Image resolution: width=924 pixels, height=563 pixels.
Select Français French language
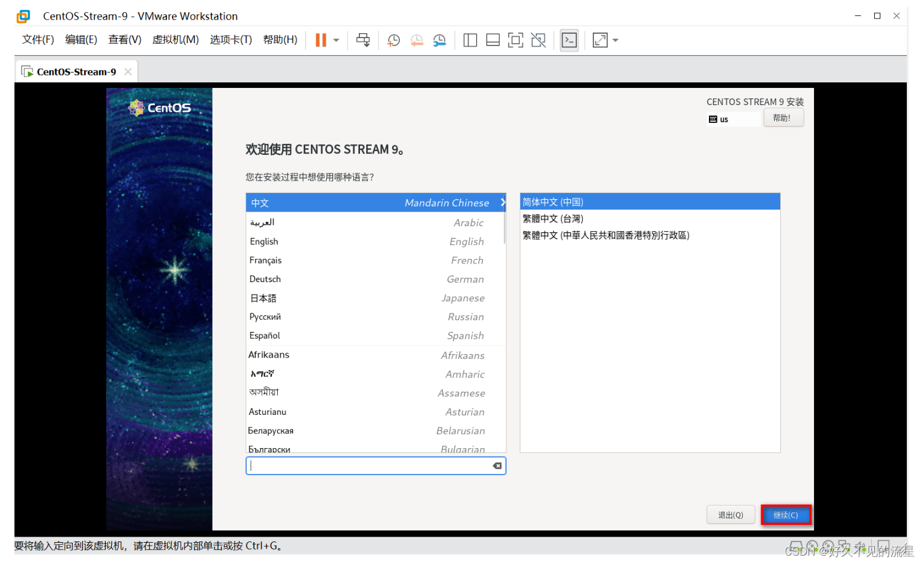pyautogui.click(x=375, y=261)
